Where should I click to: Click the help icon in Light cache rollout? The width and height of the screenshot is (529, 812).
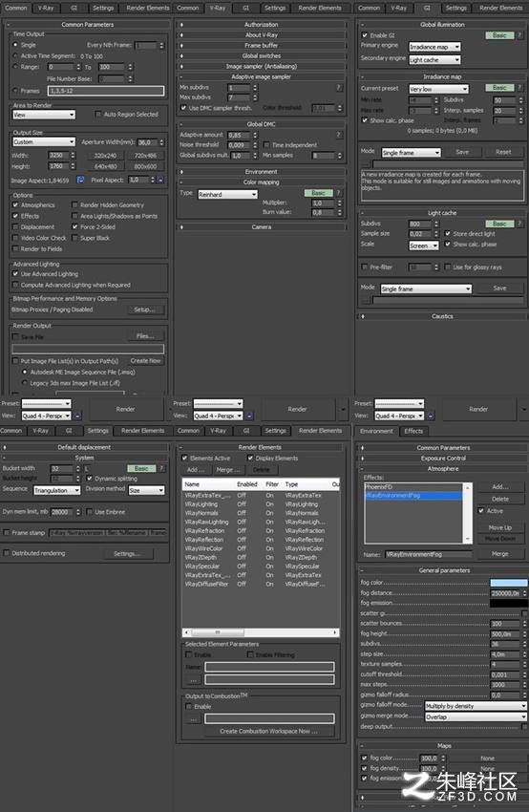(x=519, y=224)
